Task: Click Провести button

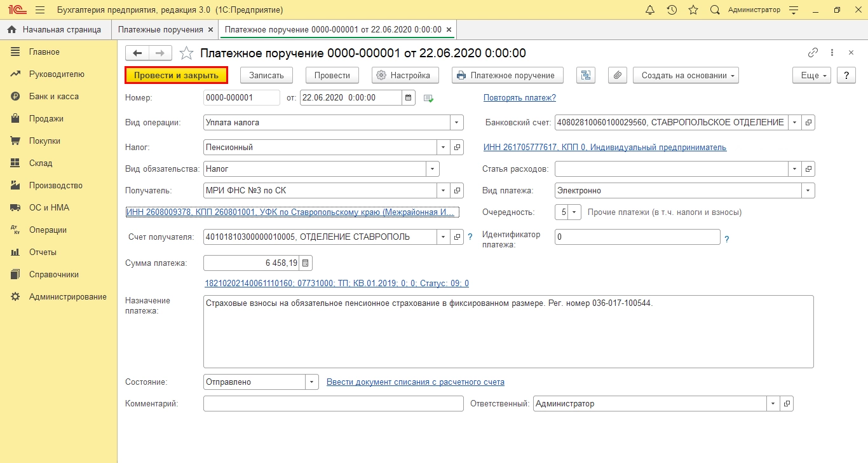Action: (x=332, y=75)
